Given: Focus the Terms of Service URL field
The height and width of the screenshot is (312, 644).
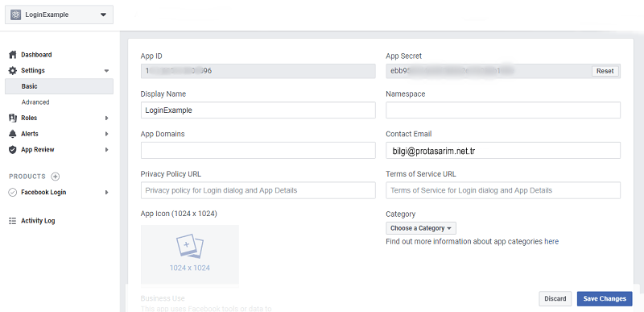Looking at the screenshot, I should (x=503, y=191).
